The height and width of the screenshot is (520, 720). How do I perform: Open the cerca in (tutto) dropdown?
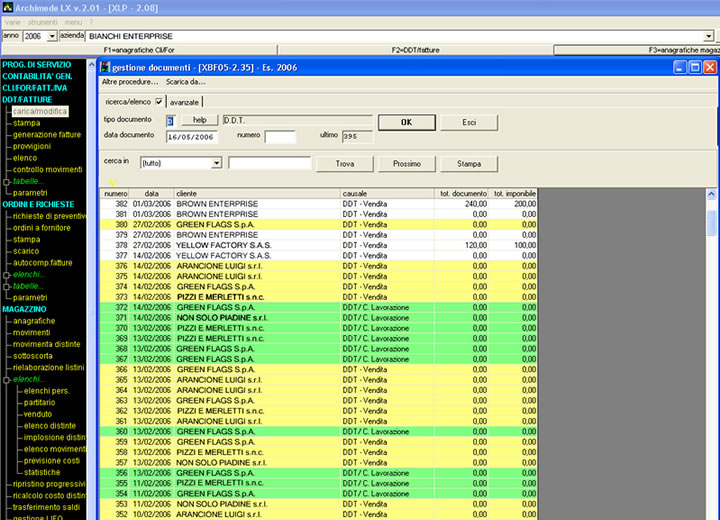click(x=216, y=163)
